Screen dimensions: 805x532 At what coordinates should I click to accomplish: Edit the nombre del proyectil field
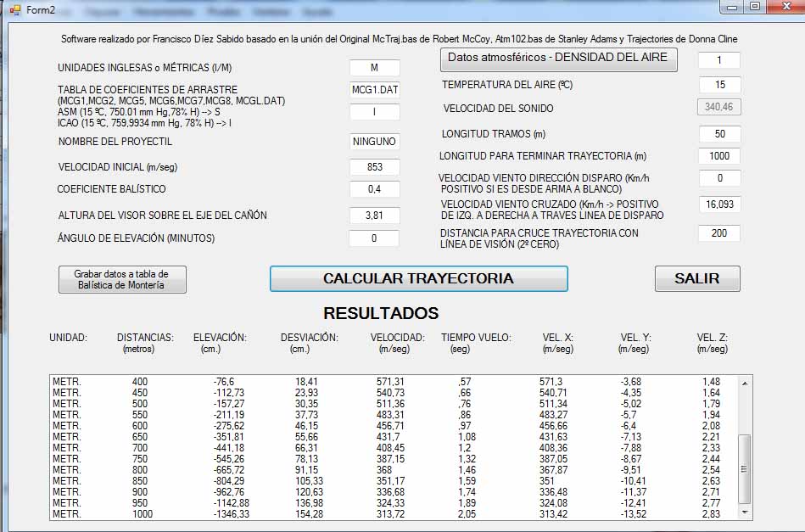pyautogui.click(x=374, y=142)
